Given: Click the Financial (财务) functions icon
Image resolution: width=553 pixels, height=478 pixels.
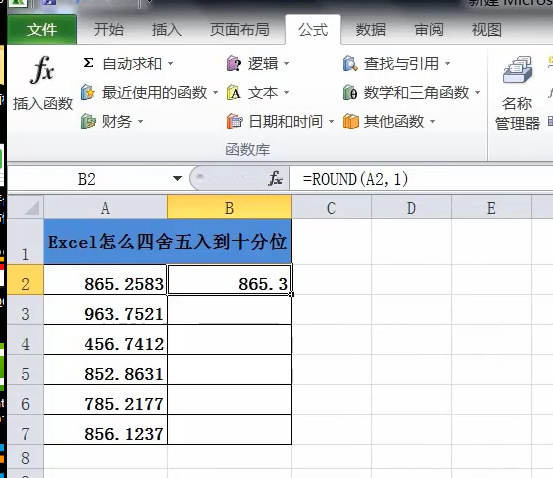Looking at the screenshot, I should coord(88,121).
